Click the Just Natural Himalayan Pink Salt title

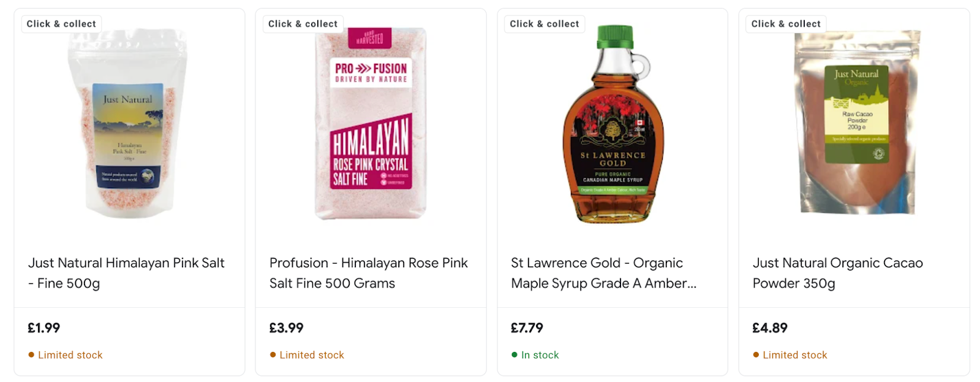(126, 273)
